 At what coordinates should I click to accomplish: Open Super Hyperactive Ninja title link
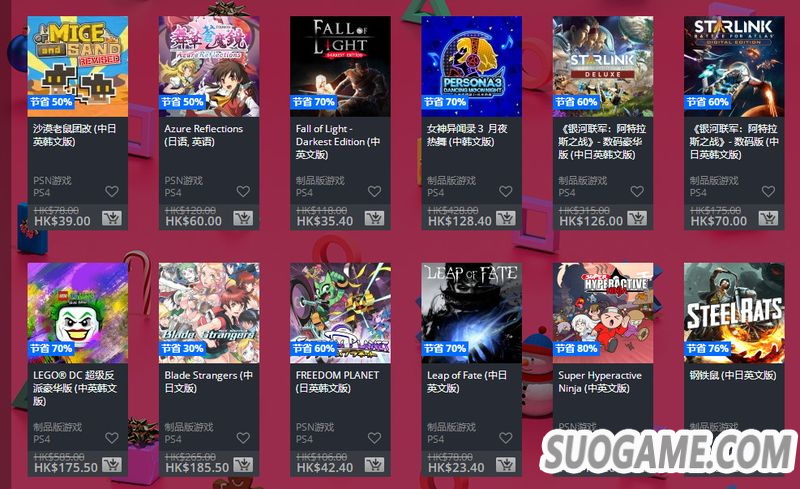[x=599, y=382]
